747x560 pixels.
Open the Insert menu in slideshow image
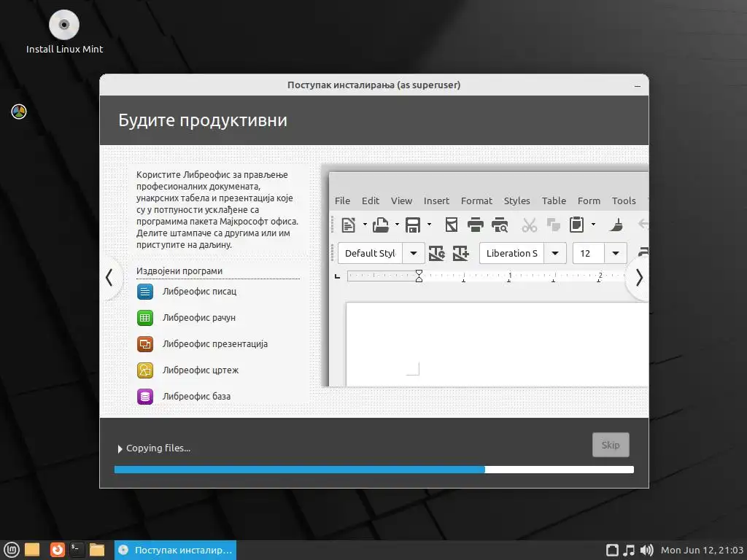[436, 201]
